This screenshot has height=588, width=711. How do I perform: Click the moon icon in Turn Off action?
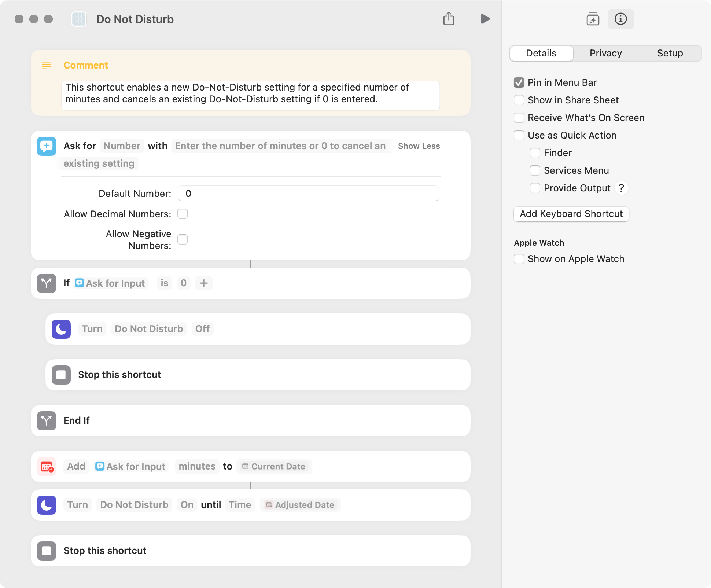[x=61, y=329]
